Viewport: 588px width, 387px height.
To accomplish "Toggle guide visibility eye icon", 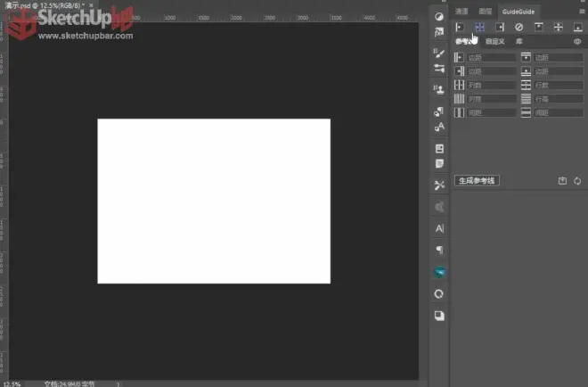I will [577, 42].
